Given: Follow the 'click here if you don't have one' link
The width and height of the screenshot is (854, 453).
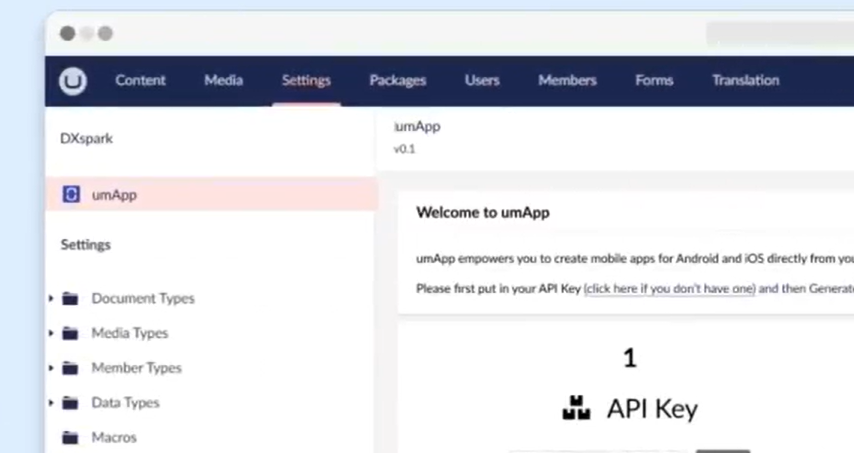Looking at the screenshot, I should [x=669, y=289].
